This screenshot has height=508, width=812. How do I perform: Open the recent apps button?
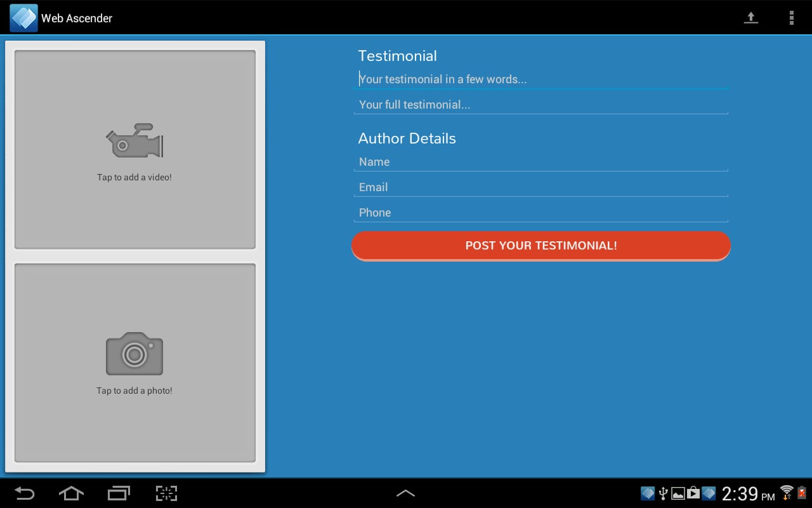(x=119, y=493)
